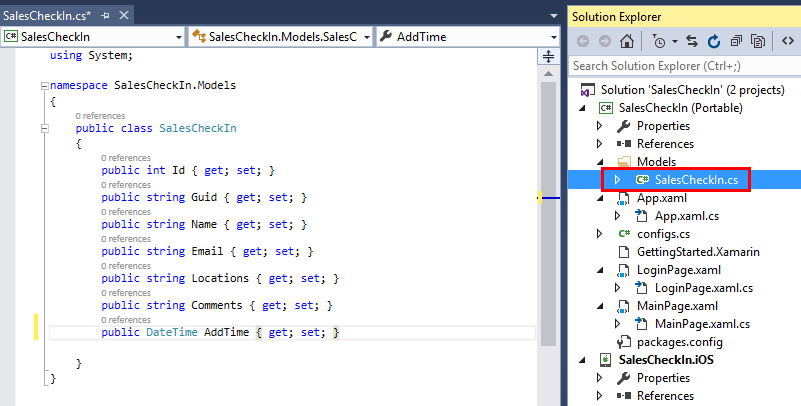Click the DateTime type in AddTime line
The image size is (801, 406).
click(172, 332)
